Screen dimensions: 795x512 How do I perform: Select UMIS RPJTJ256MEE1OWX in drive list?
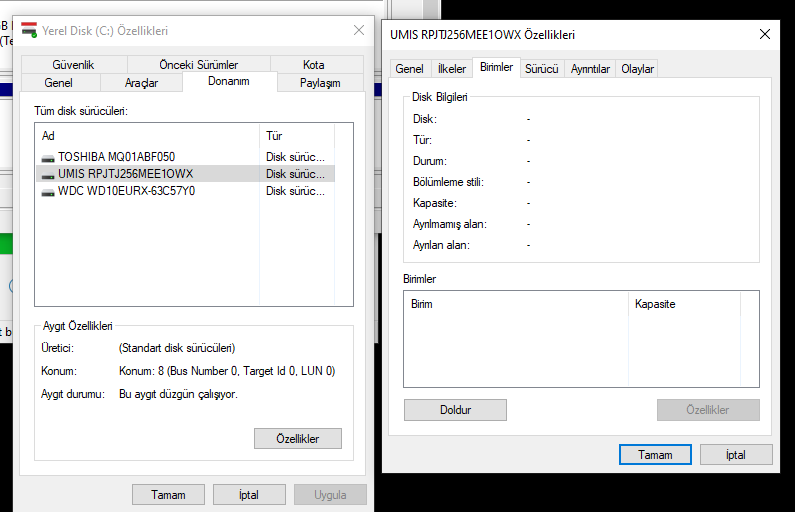point(186,174)
